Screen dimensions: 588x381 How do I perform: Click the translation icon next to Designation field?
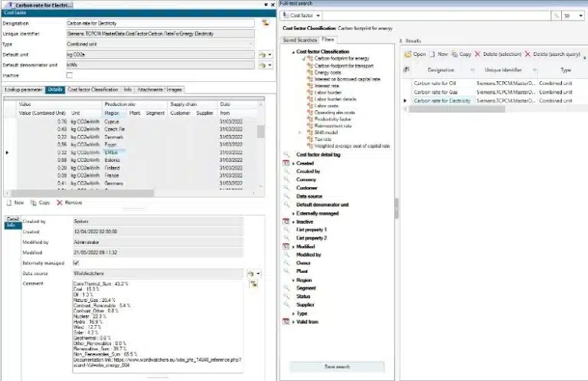tap(264, 24)
